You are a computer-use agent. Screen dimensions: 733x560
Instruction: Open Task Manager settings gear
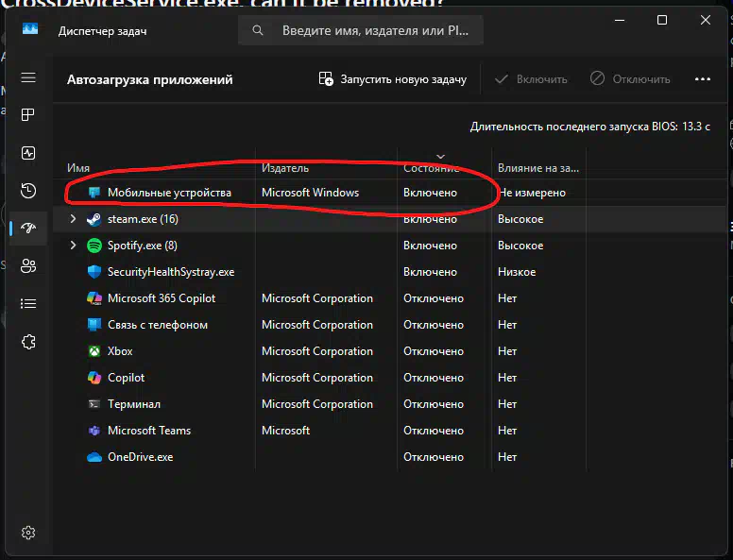(28, 533)
